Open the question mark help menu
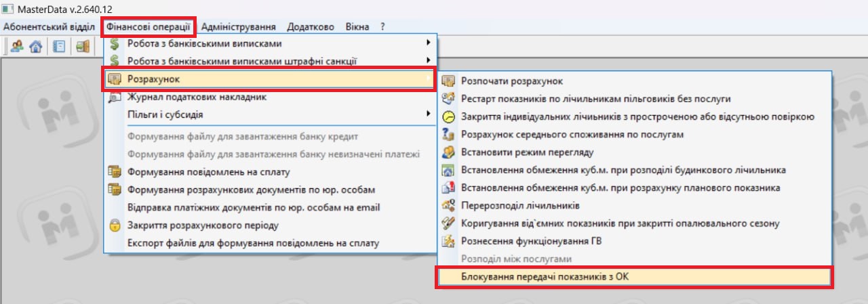This screenshot has height=304, width=868. click(x=382, y=26)
